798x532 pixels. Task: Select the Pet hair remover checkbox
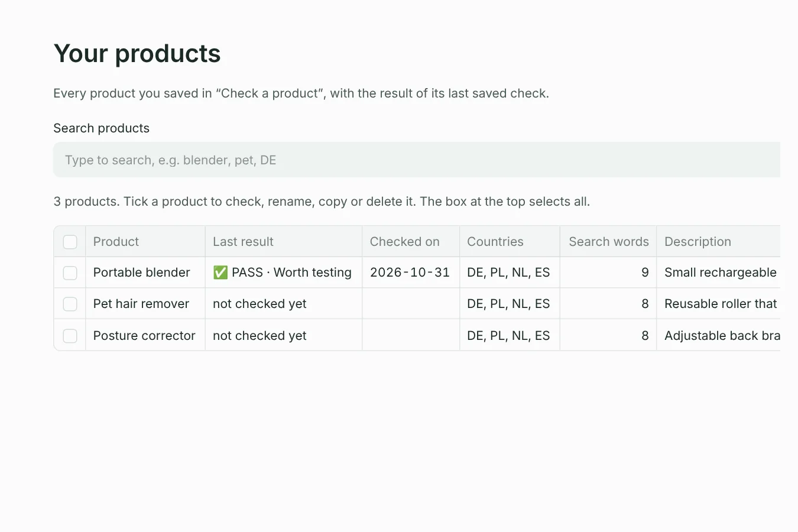[70, 304]
